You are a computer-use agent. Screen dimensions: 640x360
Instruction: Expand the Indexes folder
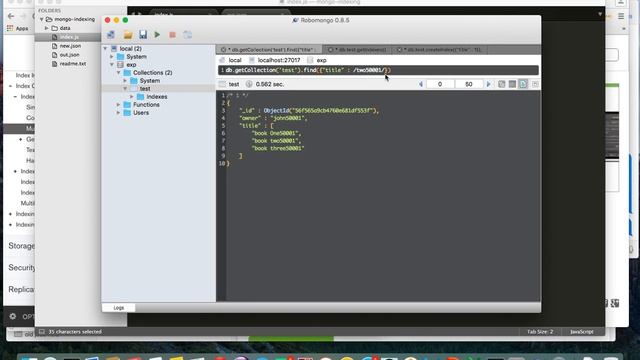tap(132, 97)
